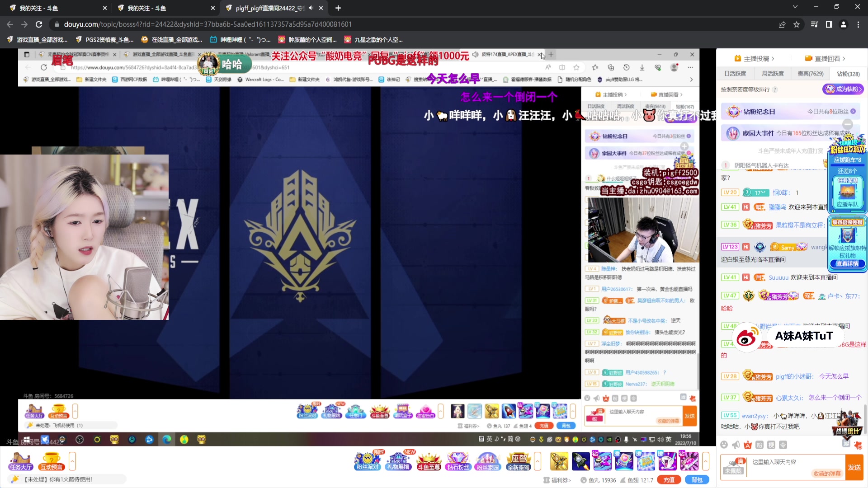Collapse the floating activity widget with minus button
868x488 pixels.
pos(848,124)
